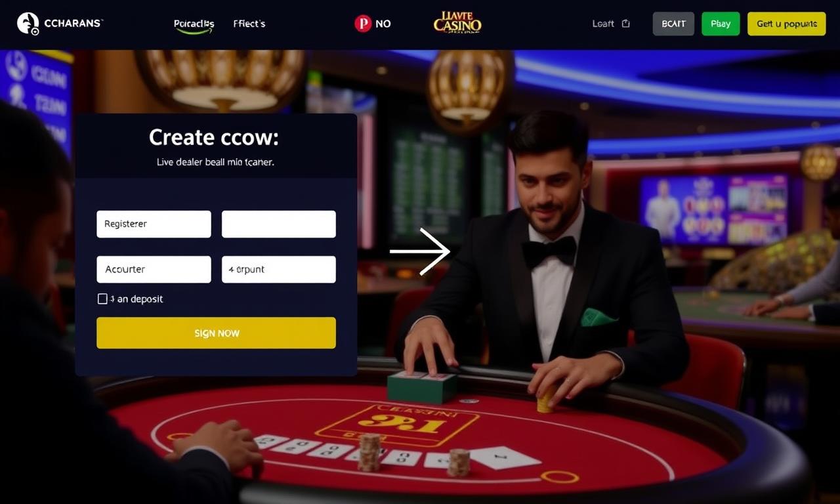Click the yellow 'Geit u popurits' button
Image resolution: width=840 pixels, height=504 pixels.
787,24
